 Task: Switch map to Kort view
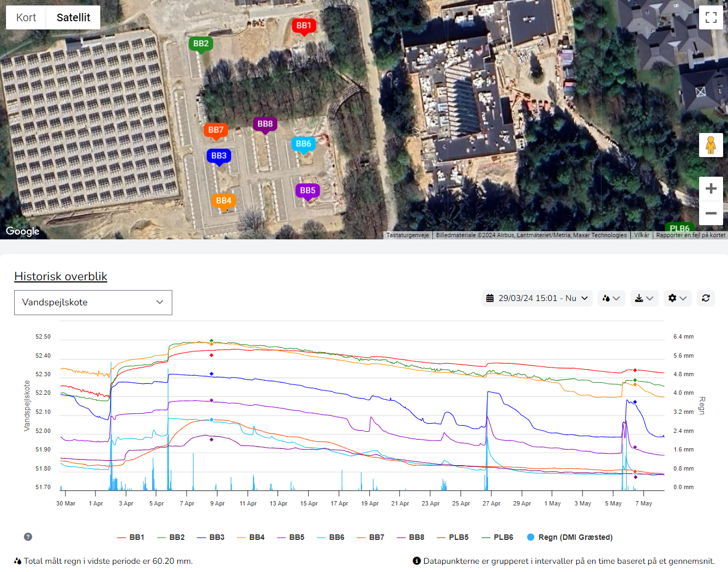pos(26,17)
